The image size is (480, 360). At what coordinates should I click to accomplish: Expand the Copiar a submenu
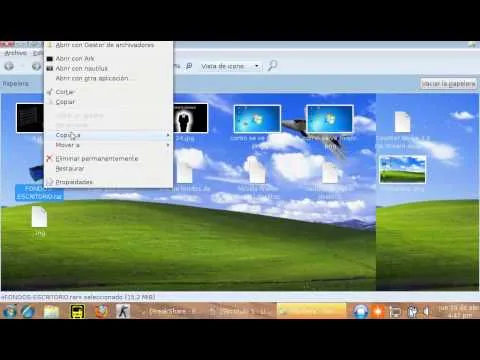(109, 135)
